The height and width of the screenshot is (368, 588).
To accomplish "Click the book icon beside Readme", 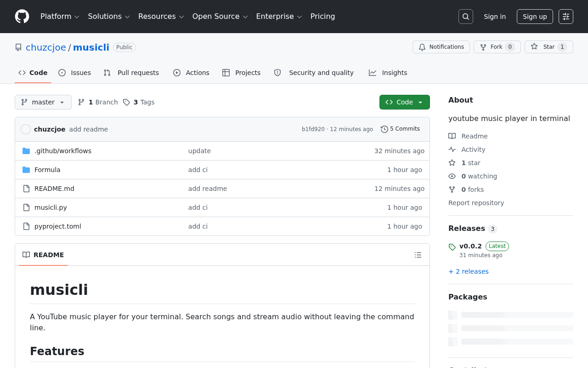I will click(x=452, y=136).
